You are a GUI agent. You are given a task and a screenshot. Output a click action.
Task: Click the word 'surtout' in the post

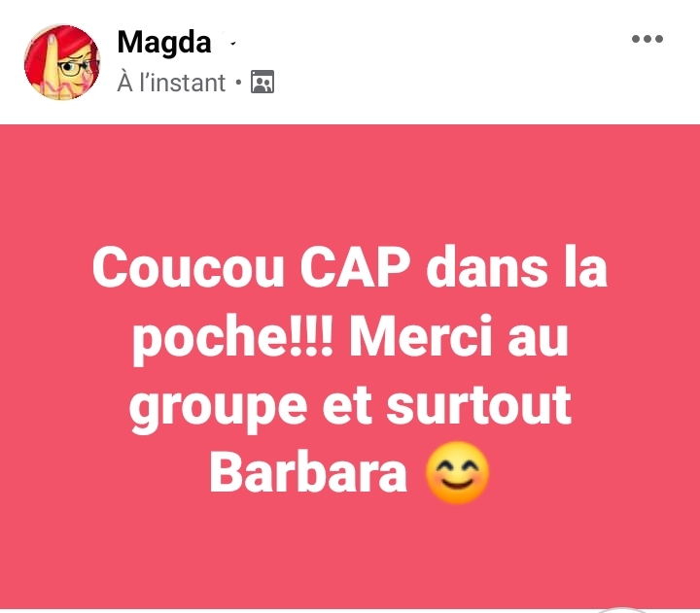pyautogui.click(x=478, y=405)
